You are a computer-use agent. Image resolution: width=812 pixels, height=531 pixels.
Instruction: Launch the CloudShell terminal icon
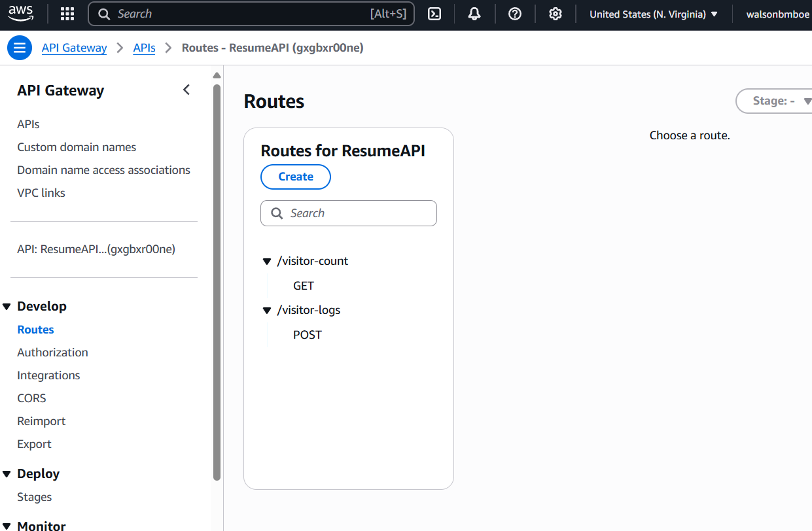tap(434, 14)
